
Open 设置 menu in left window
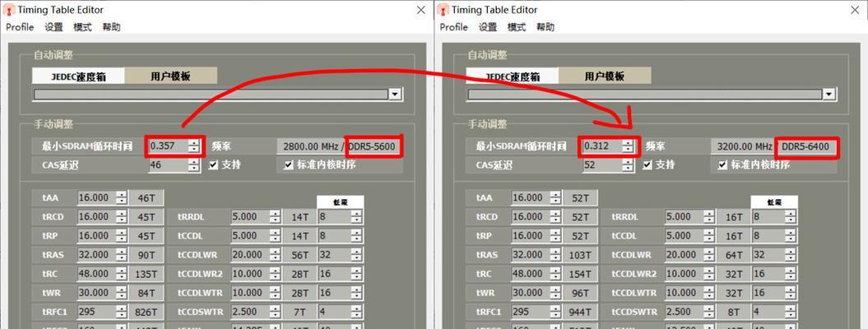53,27
